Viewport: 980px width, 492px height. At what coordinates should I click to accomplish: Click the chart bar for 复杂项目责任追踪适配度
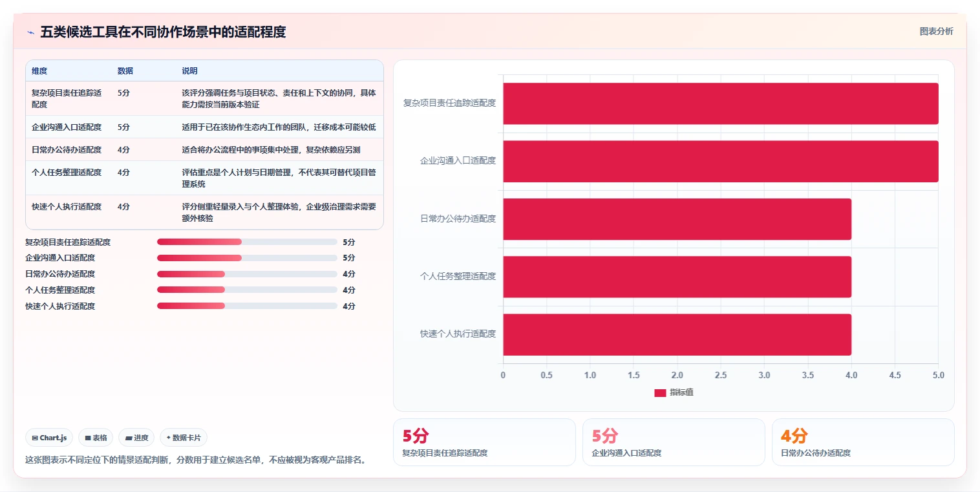pos(721,103)
